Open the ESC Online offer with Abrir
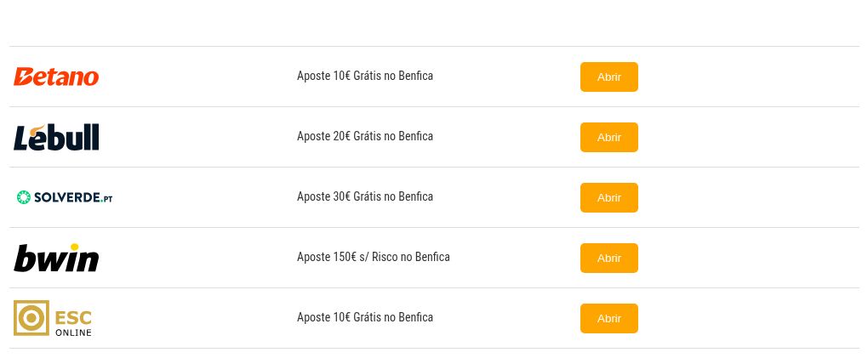 coord(608,318)
